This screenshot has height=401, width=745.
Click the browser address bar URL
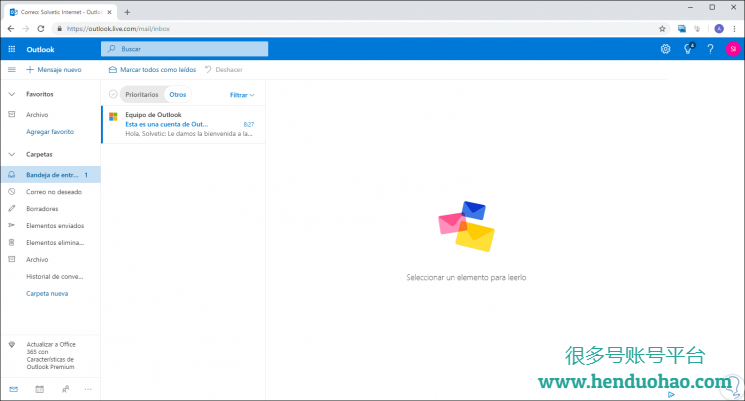coord(118,29)
